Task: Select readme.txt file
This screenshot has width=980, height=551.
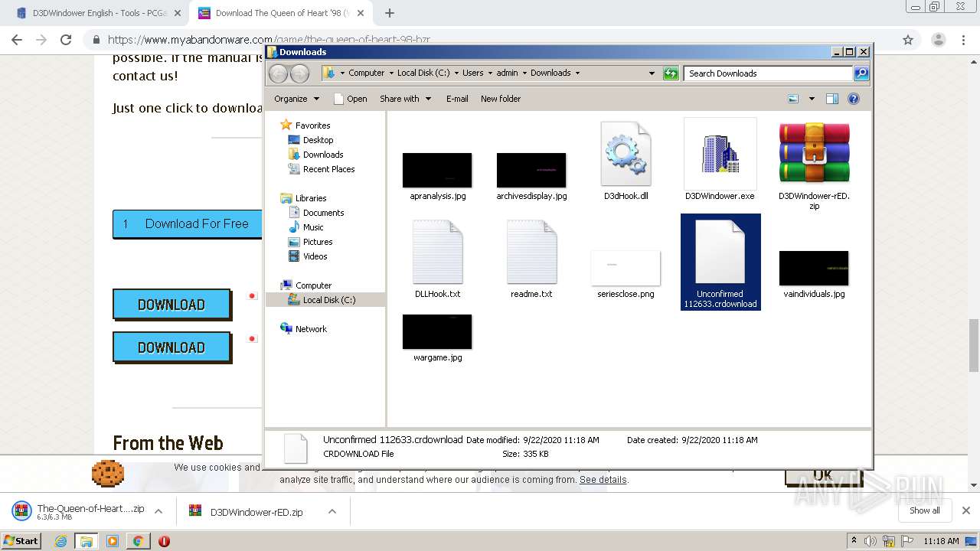Action: coord(531,252)
